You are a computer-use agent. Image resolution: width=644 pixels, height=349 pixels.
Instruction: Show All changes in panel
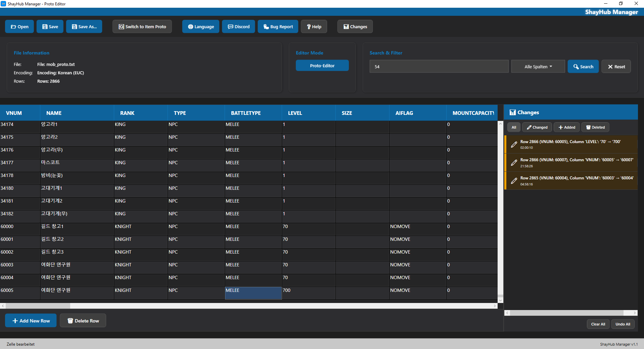pyautogui.click(x=514, y=127)
